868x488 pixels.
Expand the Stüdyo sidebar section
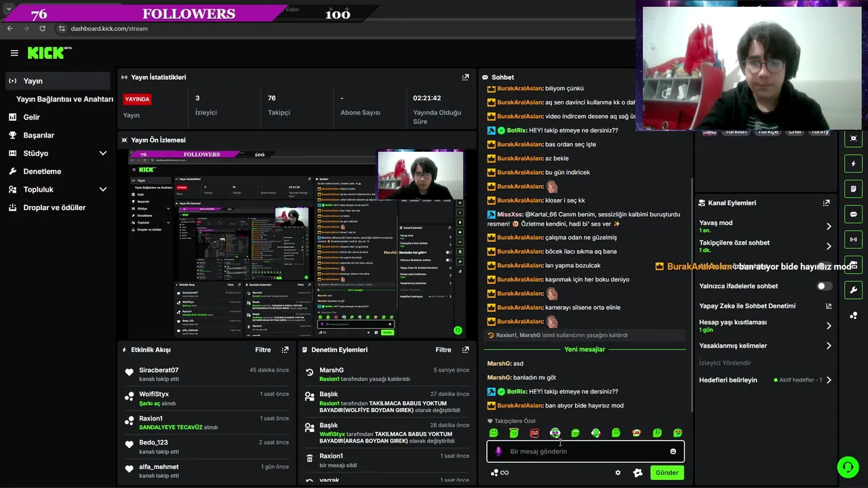103,153
